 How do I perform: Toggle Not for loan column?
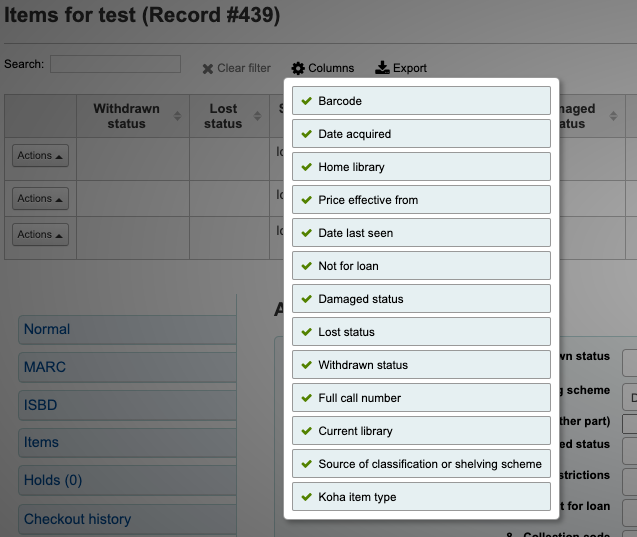[x=421, y=266]
